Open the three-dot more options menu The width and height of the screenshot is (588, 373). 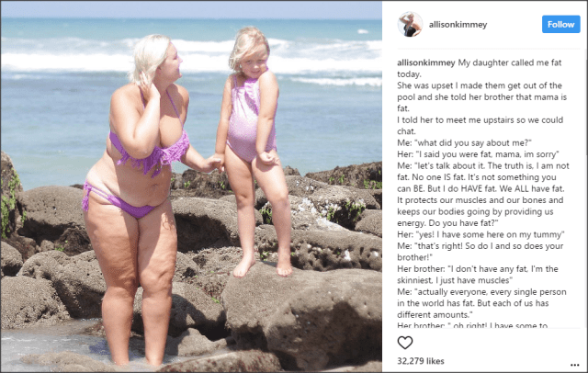coord(574,365)
